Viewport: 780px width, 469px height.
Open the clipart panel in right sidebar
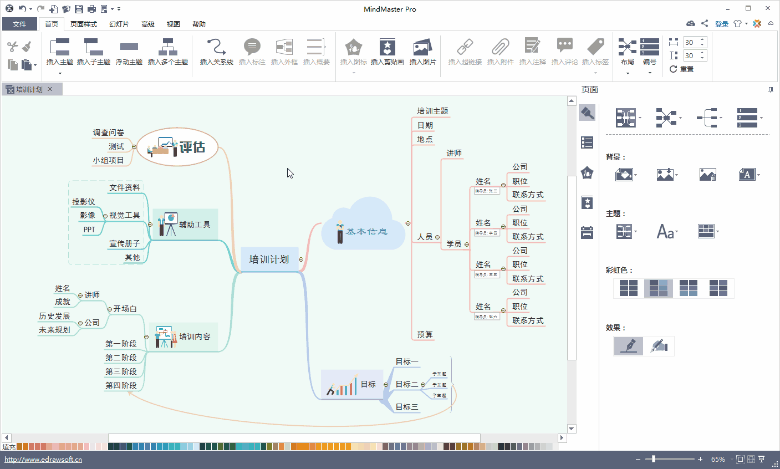click(587, 202)
